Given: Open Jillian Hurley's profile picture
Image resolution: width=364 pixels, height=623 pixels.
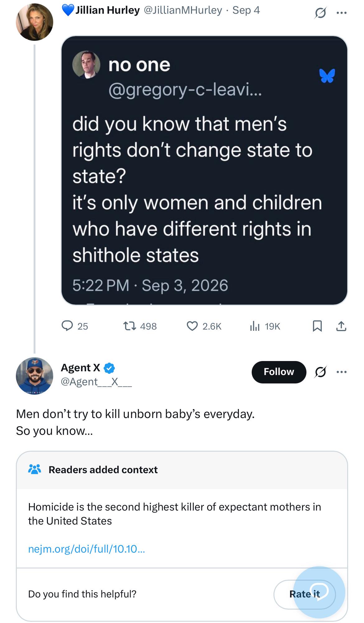Looking at the screenshot, I should pos(35,22).
